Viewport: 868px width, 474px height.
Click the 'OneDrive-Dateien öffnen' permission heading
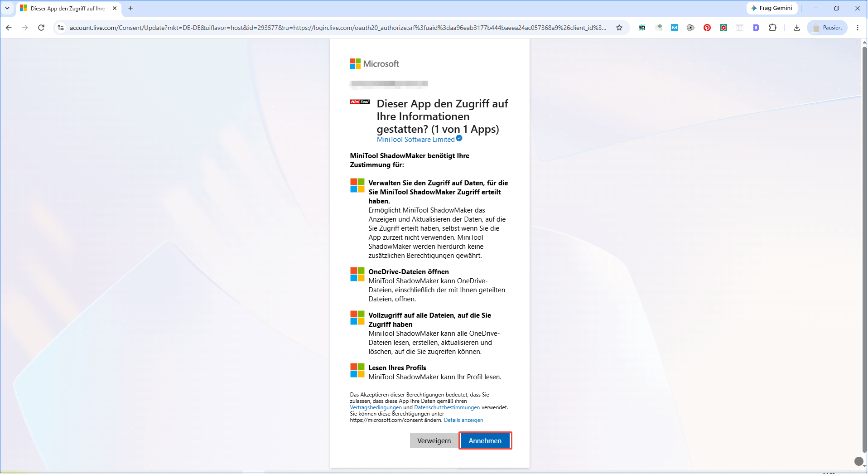409,272
